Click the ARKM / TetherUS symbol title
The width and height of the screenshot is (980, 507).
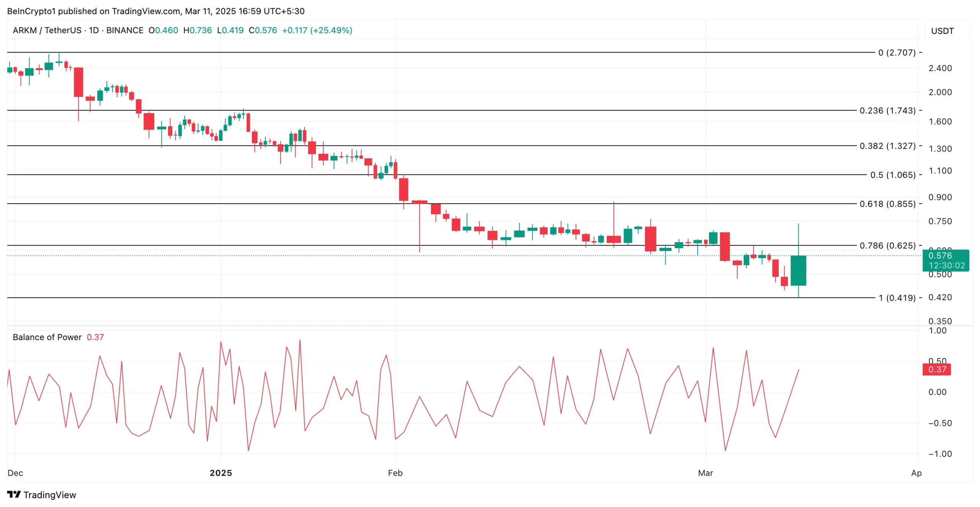tap(47, 30)
